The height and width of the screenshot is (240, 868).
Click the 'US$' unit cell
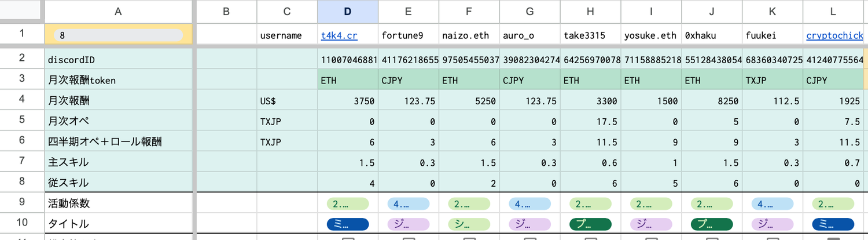287,100
